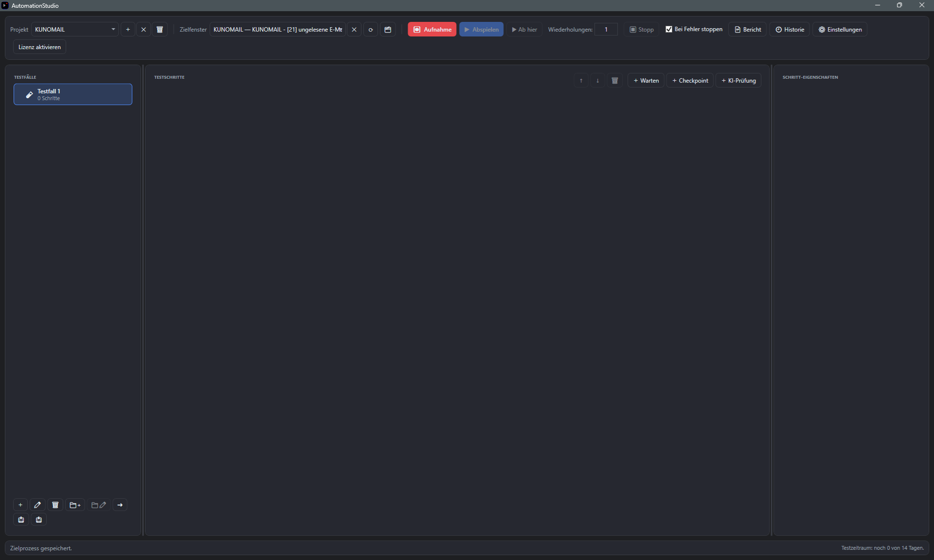
Task: Click the X icon next to the project dropdown
Action: (144, 30)
